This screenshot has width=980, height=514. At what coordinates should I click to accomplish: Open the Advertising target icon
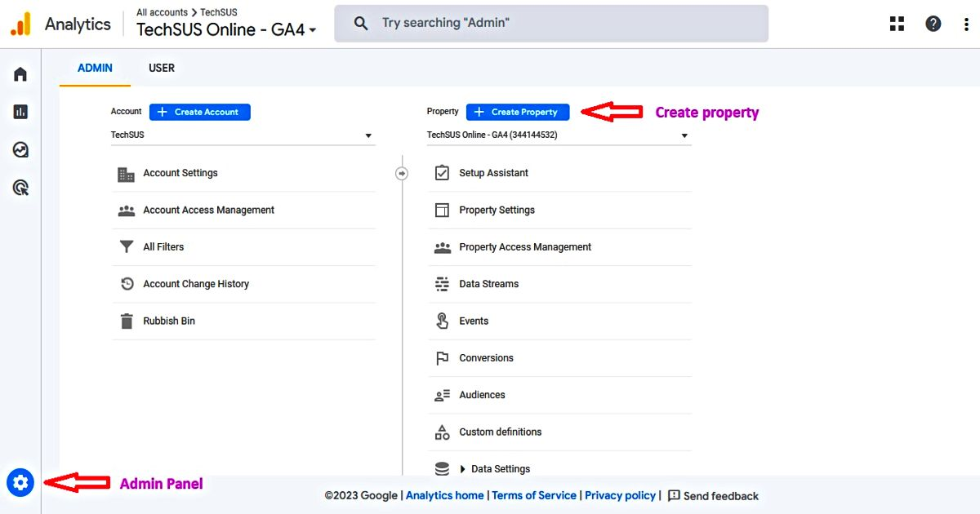click(x=20, y=188)
